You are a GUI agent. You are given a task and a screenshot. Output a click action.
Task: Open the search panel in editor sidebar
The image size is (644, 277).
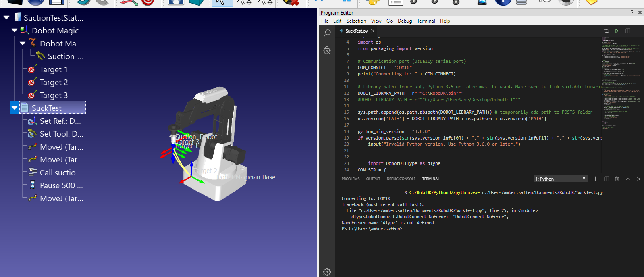[x=327, y=33]
